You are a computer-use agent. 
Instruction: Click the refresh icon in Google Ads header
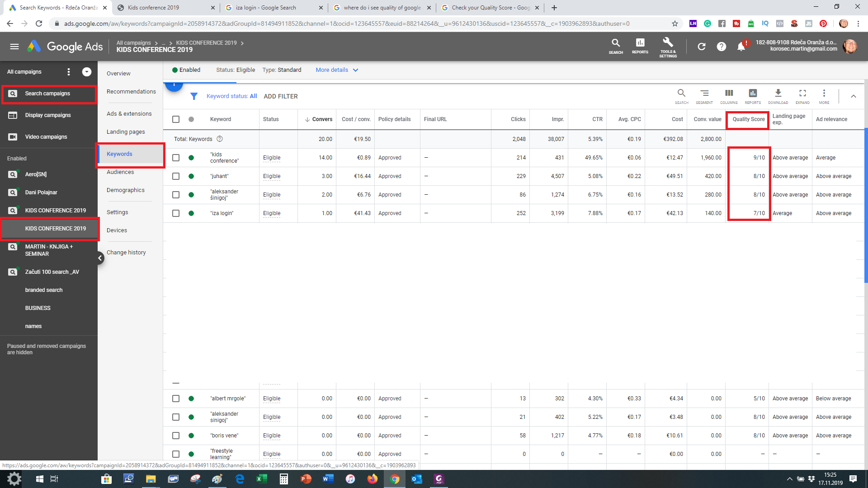[x=701, y=47]
